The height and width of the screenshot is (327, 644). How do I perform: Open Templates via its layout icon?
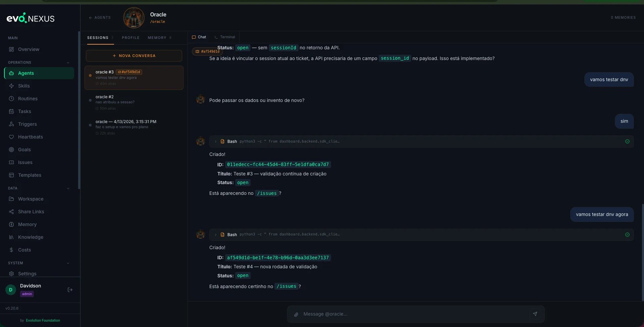pyautogui.click(x=11, y=175)
